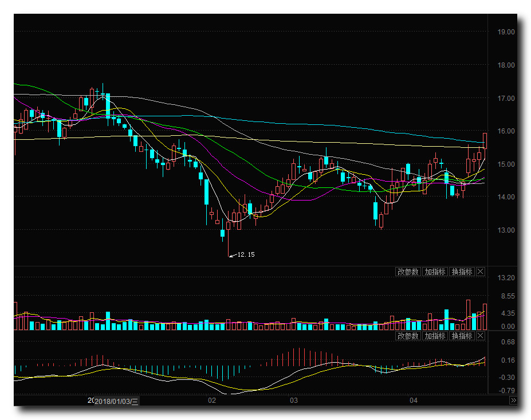Click 改参数 in the volume panel

point(408,272)
